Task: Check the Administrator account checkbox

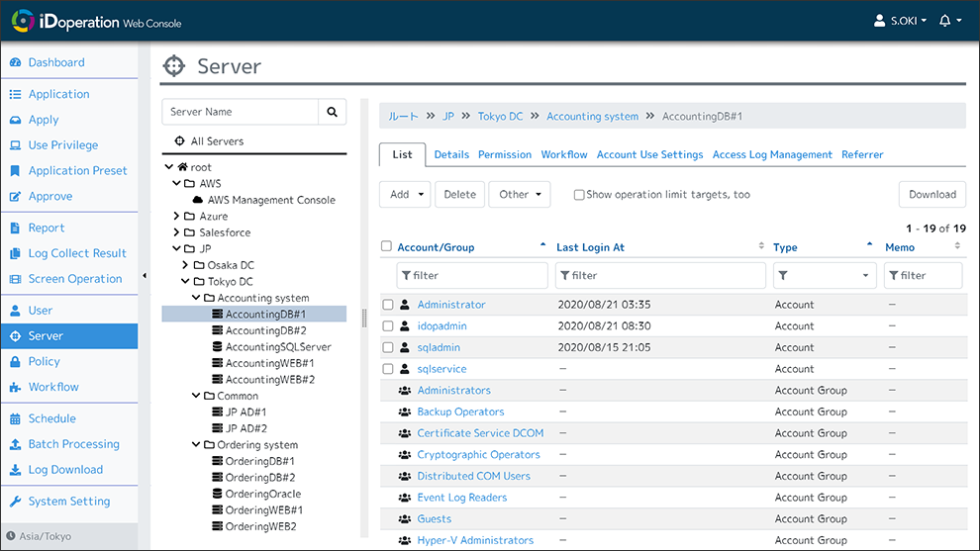Action: [388, 305]
